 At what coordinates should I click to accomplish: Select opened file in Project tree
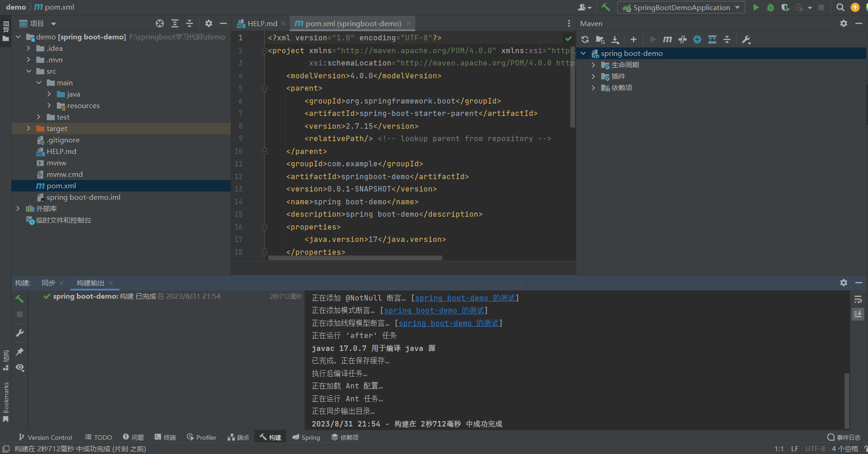point(160,23)
